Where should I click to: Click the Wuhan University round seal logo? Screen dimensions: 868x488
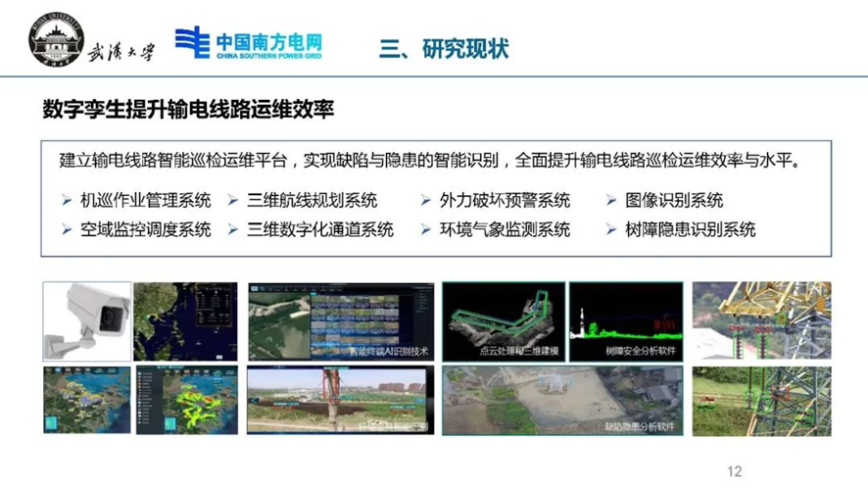(56, 43)
